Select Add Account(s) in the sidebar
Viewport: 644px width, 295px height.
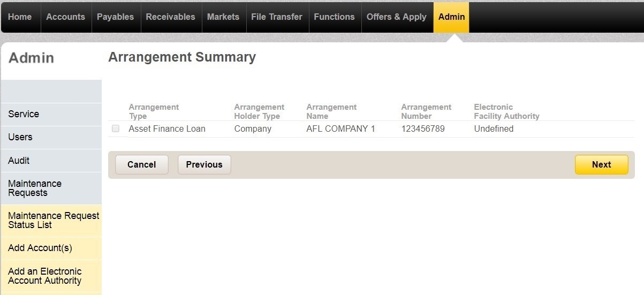[51, 248]
